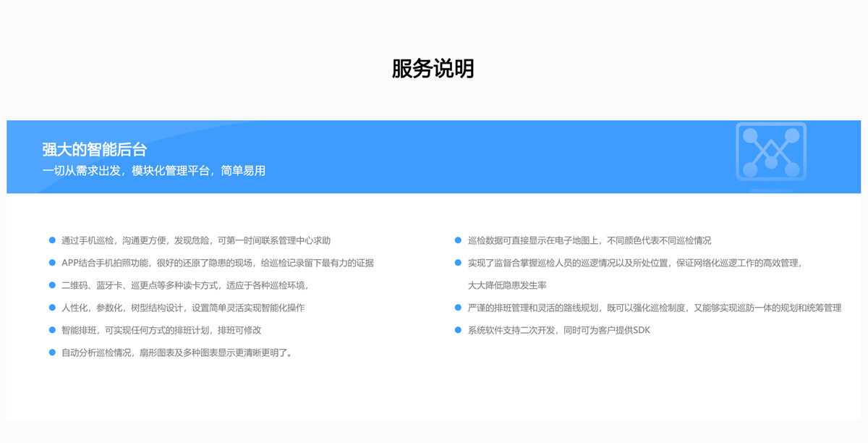This screenshot has width=868, height=443.
Task: Select the line 实现了监督合掌握巡检人员的巡逻情况
Action: (x=634, y=263)
